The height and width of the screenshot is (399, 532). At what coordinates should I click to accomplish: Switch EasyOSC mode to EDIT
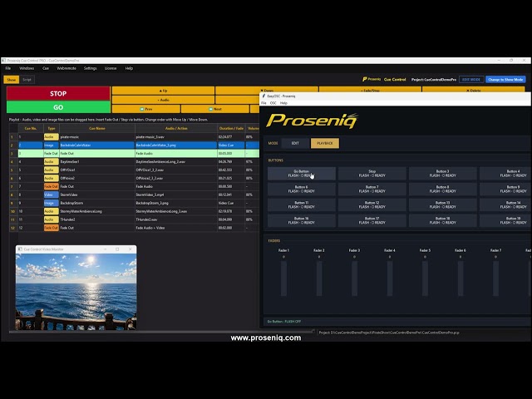(x=295, y=143)
